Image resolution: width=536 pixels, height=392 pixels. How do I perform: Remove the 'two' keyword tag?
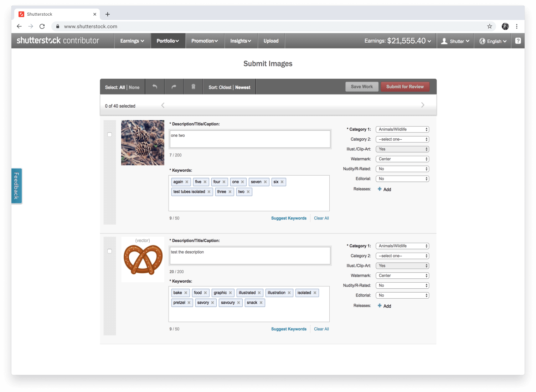click(248, 192)
